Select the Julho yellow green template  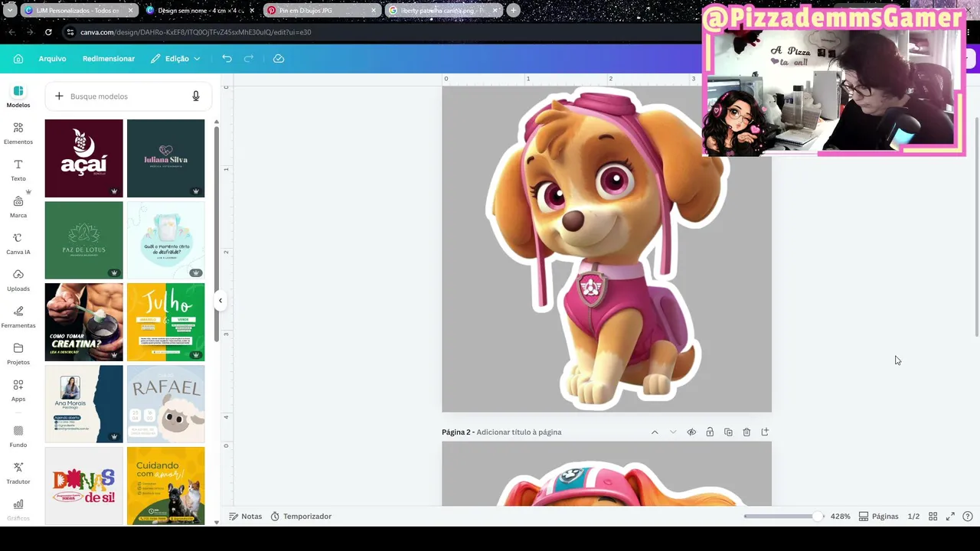[x=166, y=322]
